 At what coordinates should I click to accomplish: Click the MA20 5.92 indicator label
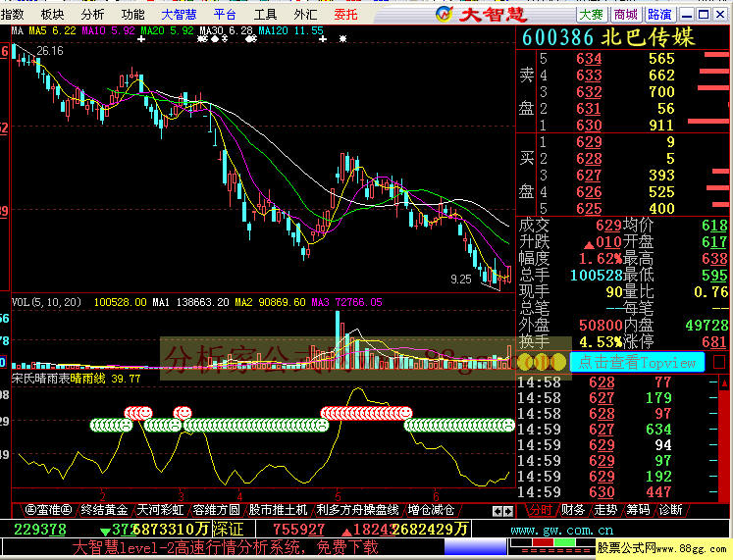(x=167, y=30)
